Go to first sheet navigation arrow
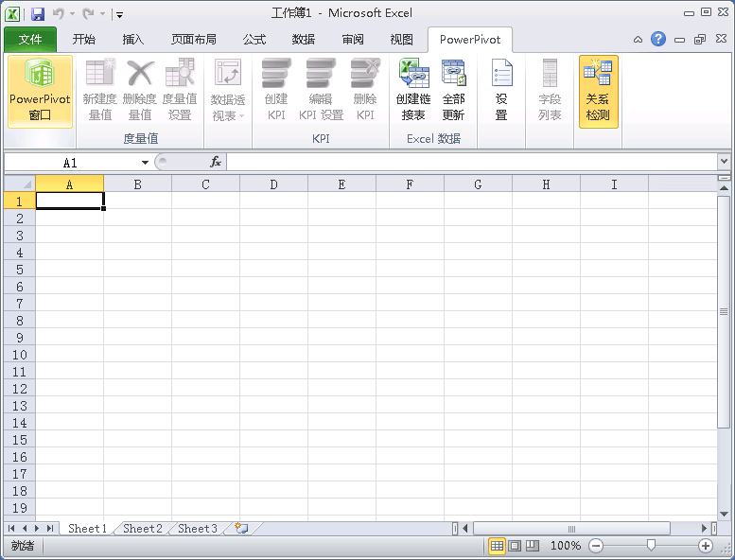This screenshot has width=735, height=560. [11, 529]
